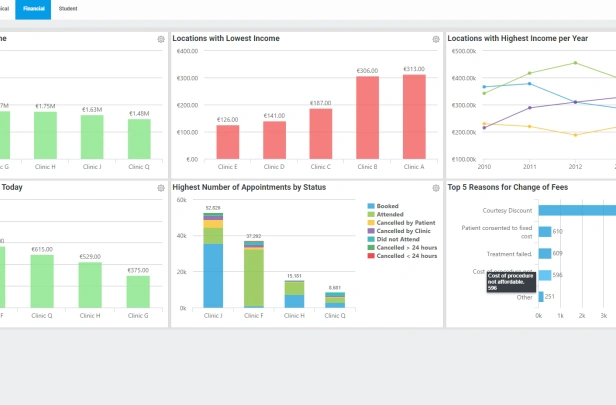616x405 pixels.
Task: Open gear settings on the Today chart panel
Action: coord(161,188)
